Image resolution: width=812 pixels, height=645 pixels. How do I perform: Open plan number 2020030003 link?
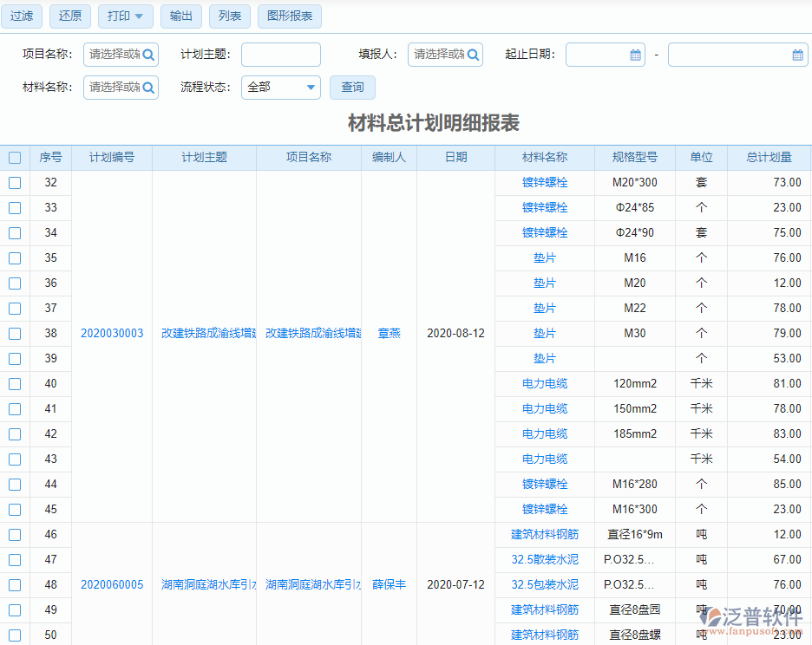pyautogui.click(x=111, y=333)
